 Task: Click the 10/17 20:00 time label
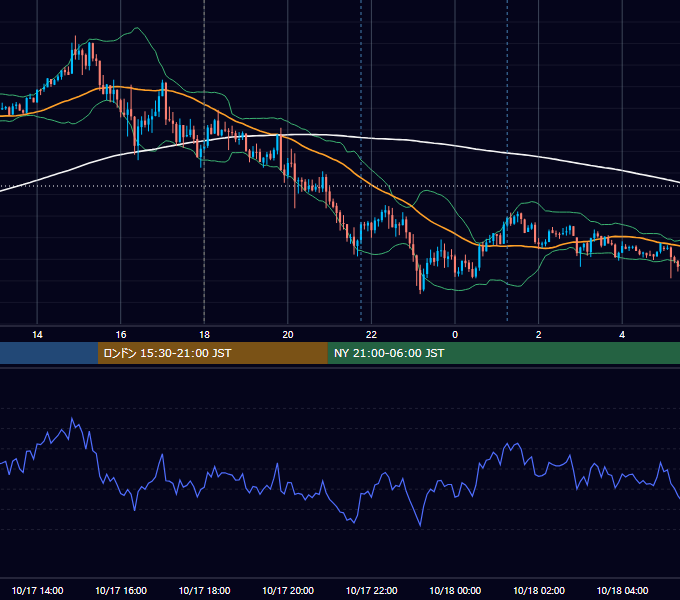pyautogui.click(x=288, y=590)
